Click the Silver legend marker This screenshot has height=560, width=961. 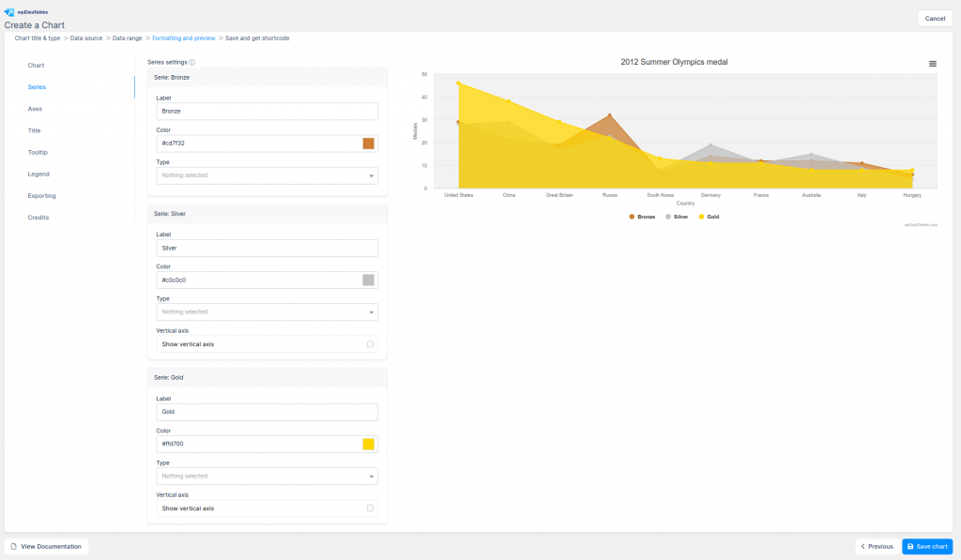point(668,217)
